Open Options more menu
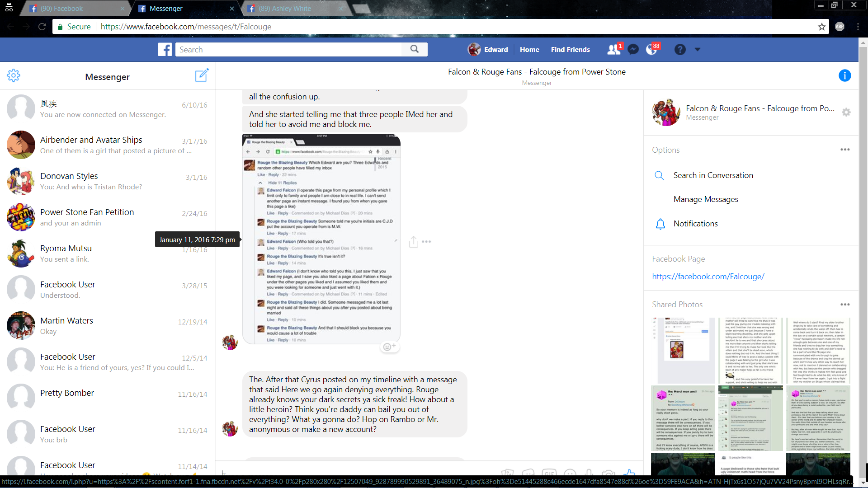Screen dimensions: 868x488 (x=845, y=150)
